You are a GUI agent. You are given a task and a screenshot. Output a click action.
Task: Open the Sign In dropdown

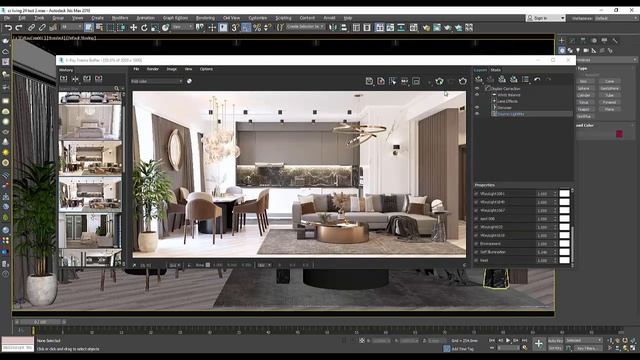click(546, 18)
